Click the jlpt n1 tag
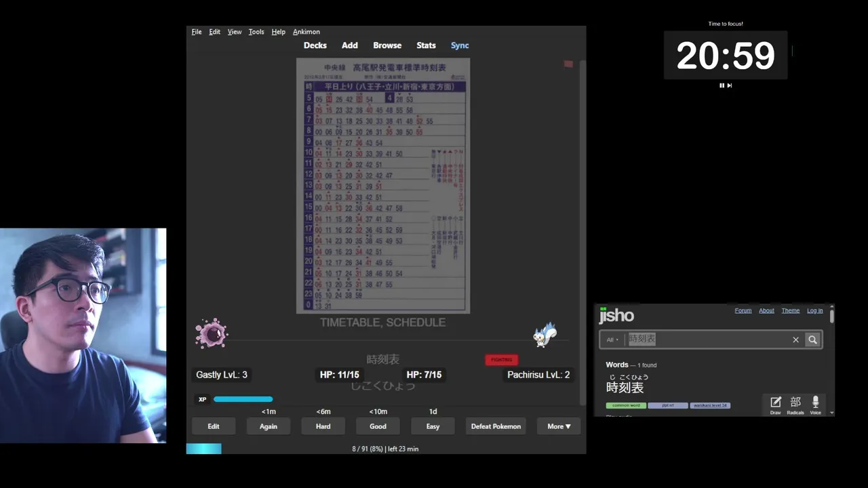The height and width of the screenshot is (488, 868). (668, 405)
